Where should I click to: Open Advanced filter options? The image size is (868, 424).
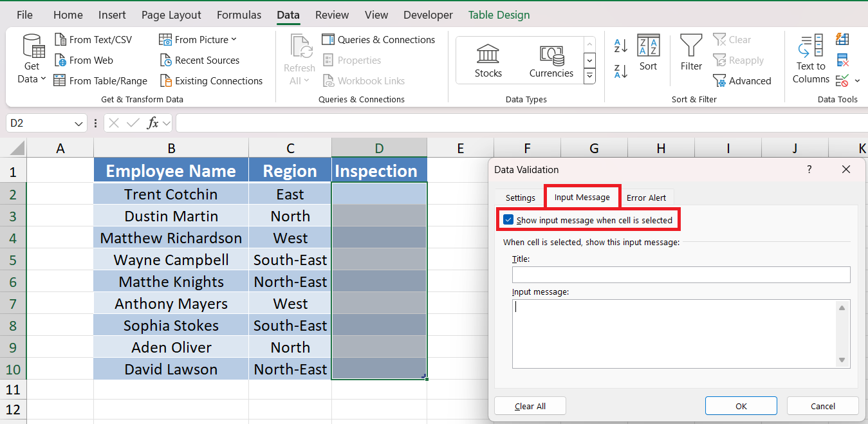(742, 81)
